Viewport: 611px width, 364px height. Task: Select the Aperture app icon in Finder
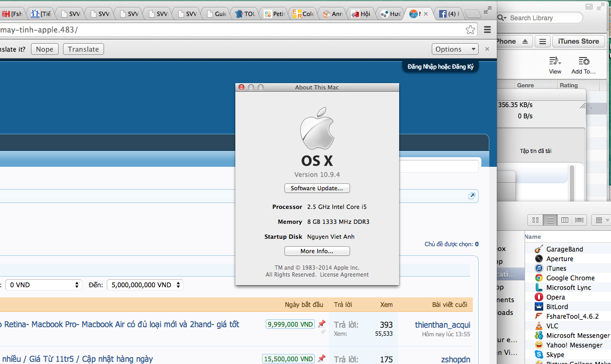[x=539, y=258]
